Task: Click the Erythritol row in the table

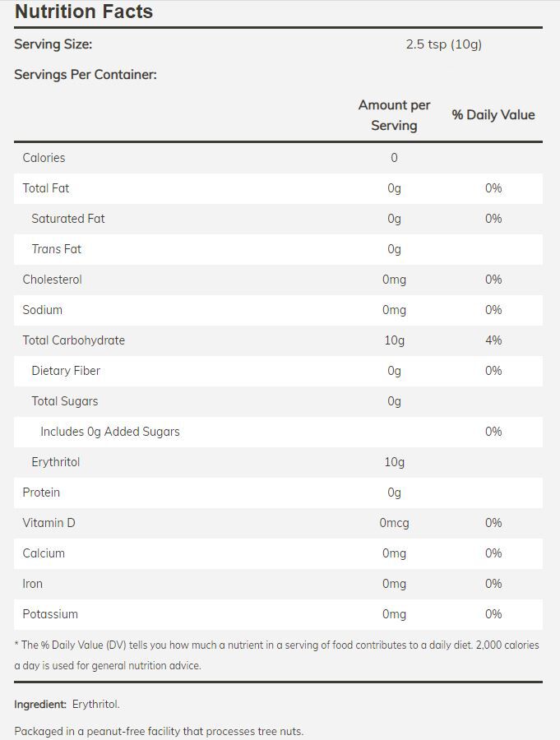Action: coord(56,462)
